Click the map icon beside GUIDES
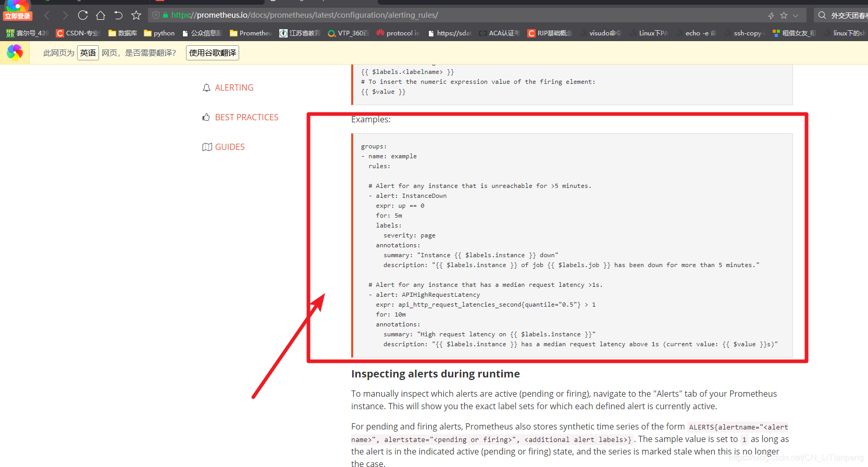The image size is (868, 467). tap(207, 147)
